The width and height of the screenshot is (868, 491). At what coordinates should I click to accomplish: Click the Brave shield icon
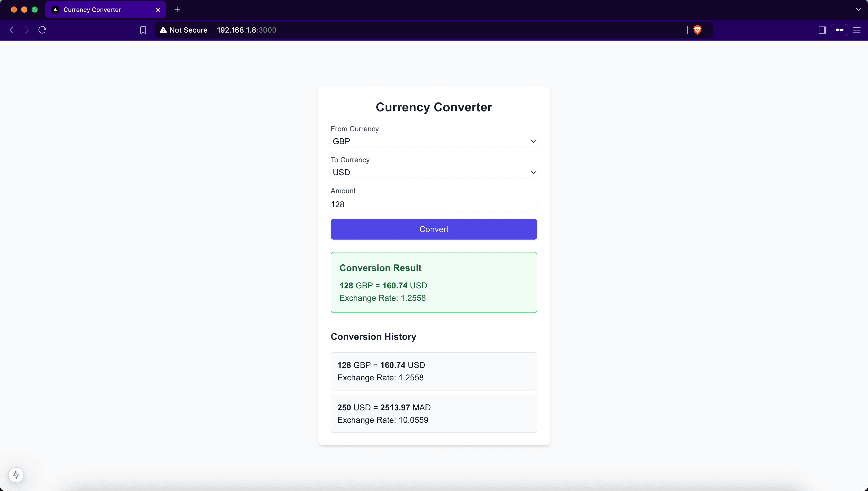pyautogui.click(x=698, y=30)
